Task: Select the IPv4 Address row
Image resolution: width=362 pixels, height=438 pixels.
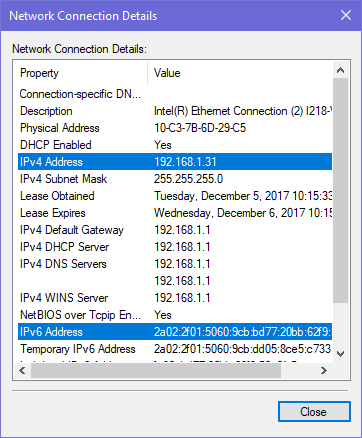Action: (x=175, y=162)
